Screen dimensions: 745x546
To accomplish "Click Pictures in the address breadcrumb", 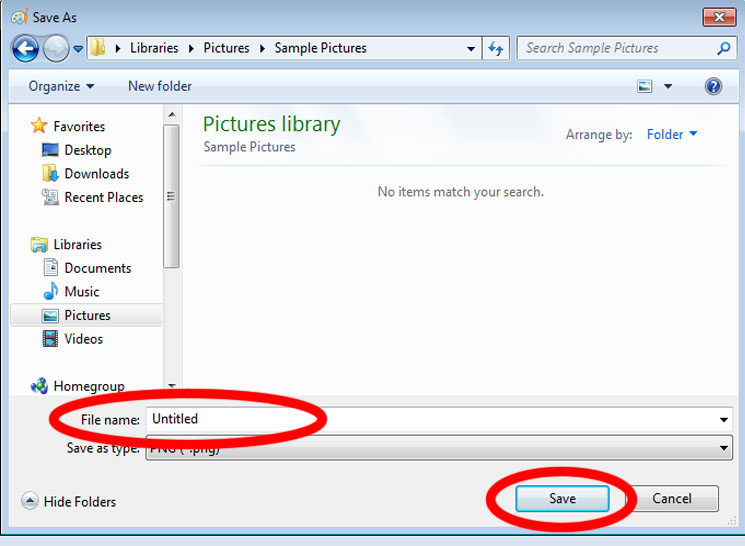I will pos(226,48).
